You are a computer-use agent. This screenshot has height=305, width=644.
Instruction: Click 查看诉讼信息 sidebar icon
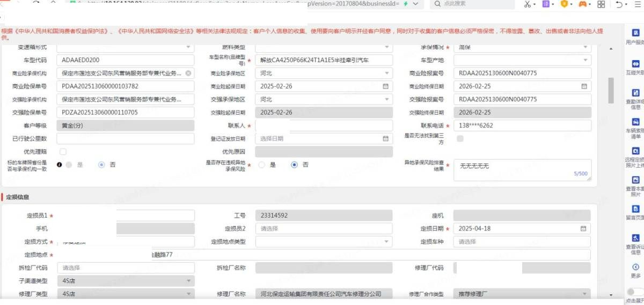coord(636,238)
